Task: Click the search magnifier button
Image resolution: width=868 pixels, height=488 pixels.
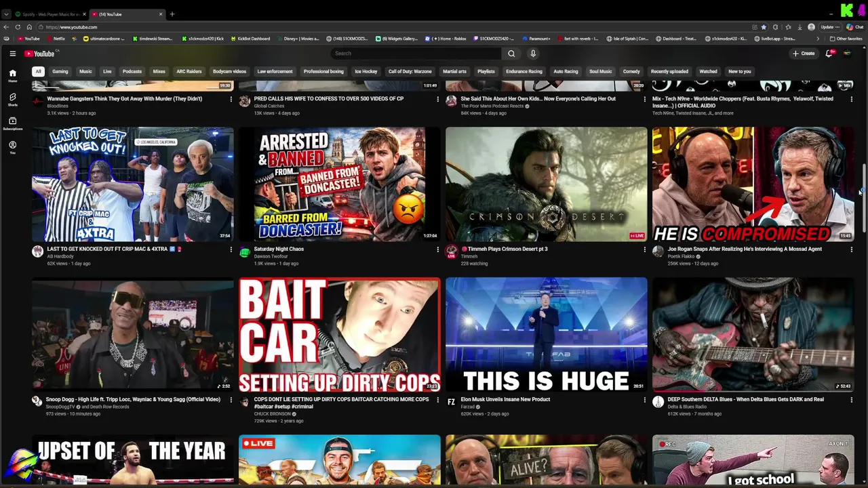Action: [511, 54]
